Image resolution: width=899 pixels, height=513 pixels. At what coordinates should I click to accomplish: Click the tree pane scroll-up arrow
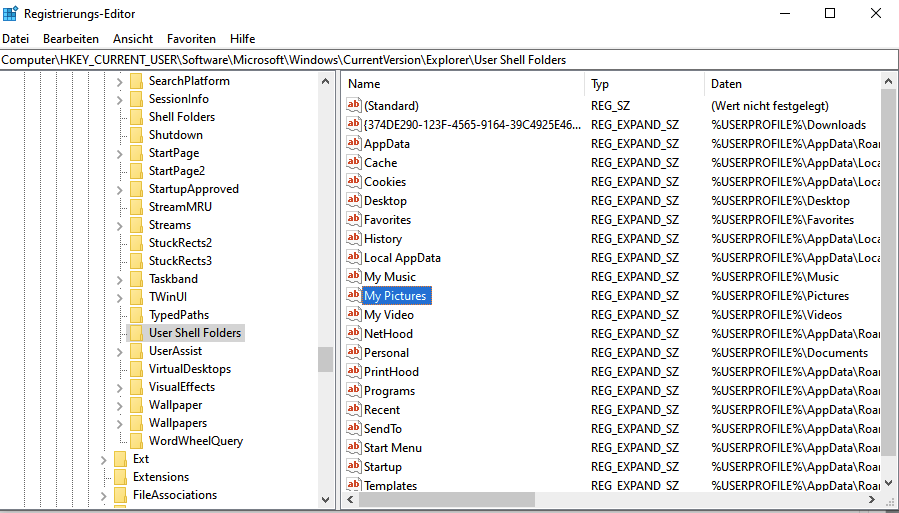point(326,81)
